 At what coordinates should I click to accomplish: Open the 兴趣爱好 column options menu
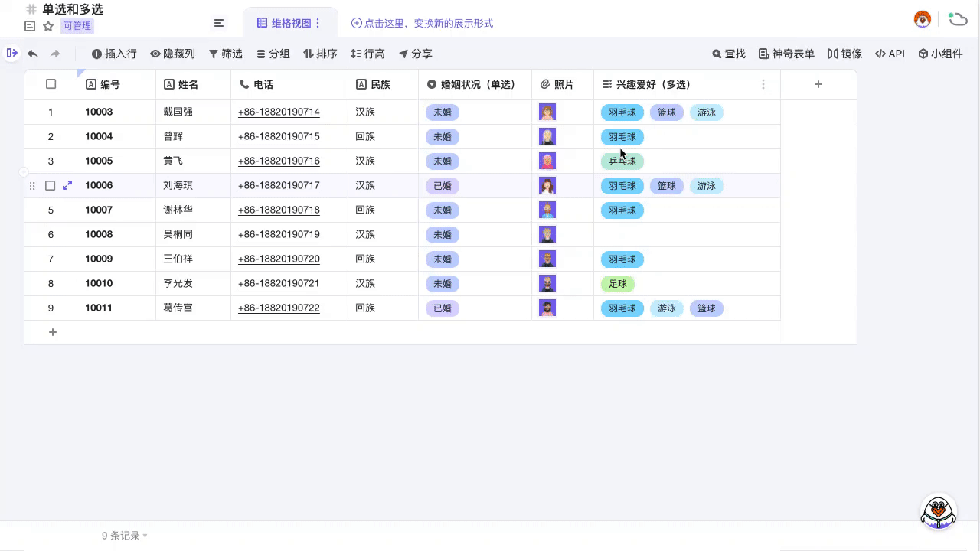pyautogui.click(x=763, y=84)
